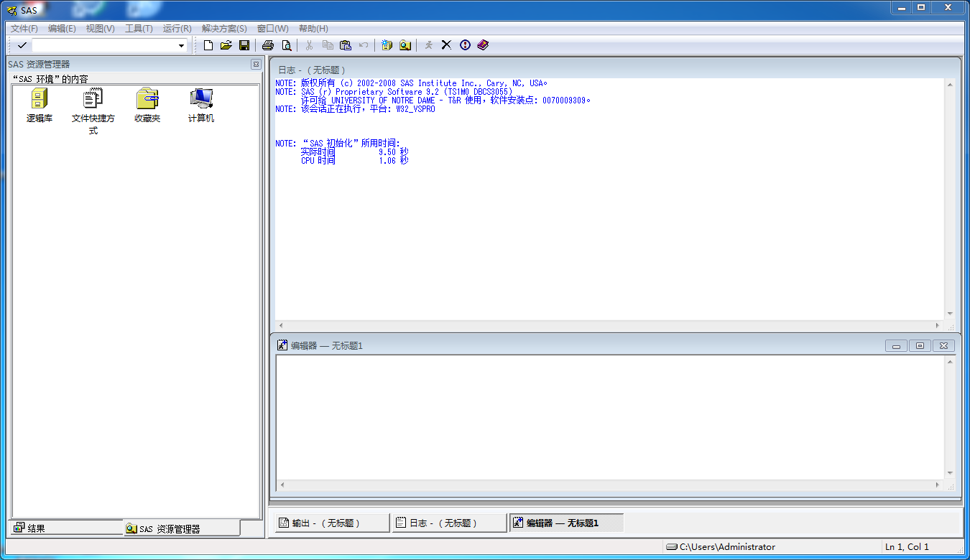Switch to the SAS 资源管理器 bottom tab

[181, 528]
